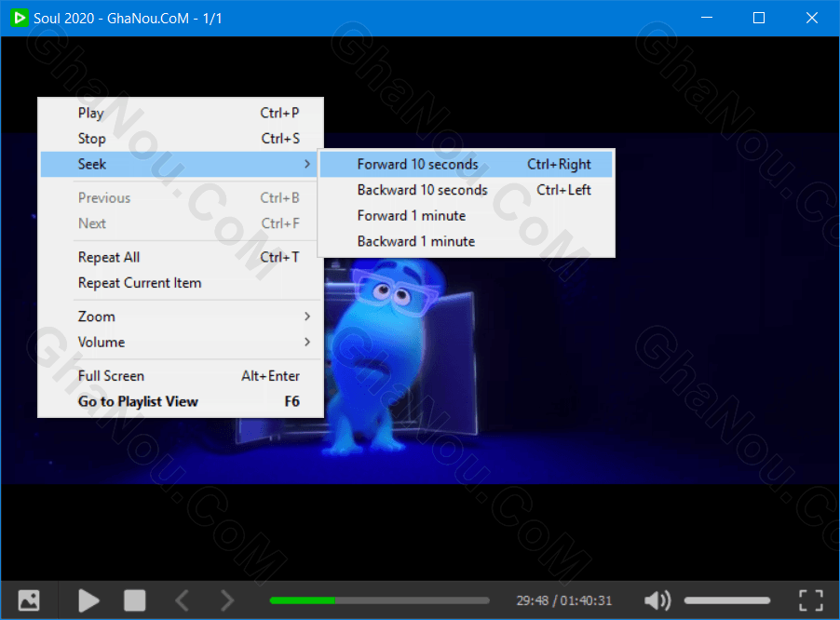840x620 pixels.
Task: Select Repeat Current Item option
Action: coord(183,283)
